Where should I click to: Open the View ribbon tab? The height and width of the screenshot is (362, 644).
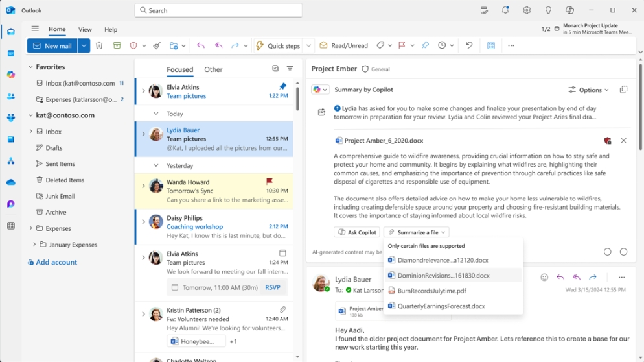pos(85,30)
